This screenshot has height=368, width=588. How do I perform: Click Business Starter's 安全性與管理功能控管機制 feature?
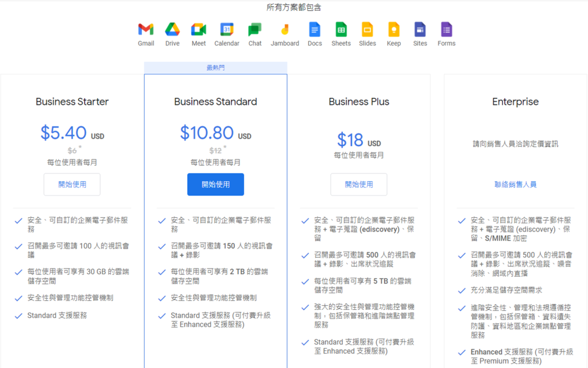coord(70,298)
